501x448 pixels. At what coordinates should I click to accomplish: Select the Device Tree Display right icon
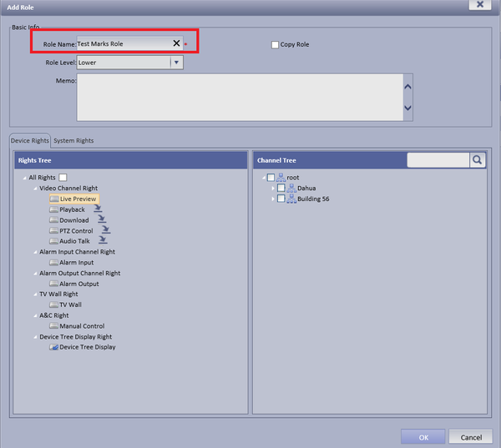(53, 347)
